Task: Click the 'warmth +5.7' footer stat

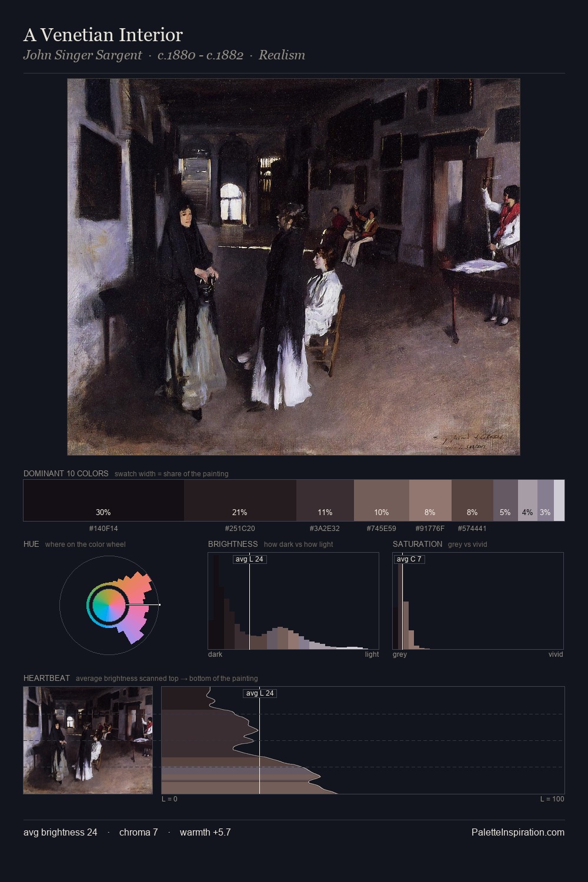Action: click(205, 832)
